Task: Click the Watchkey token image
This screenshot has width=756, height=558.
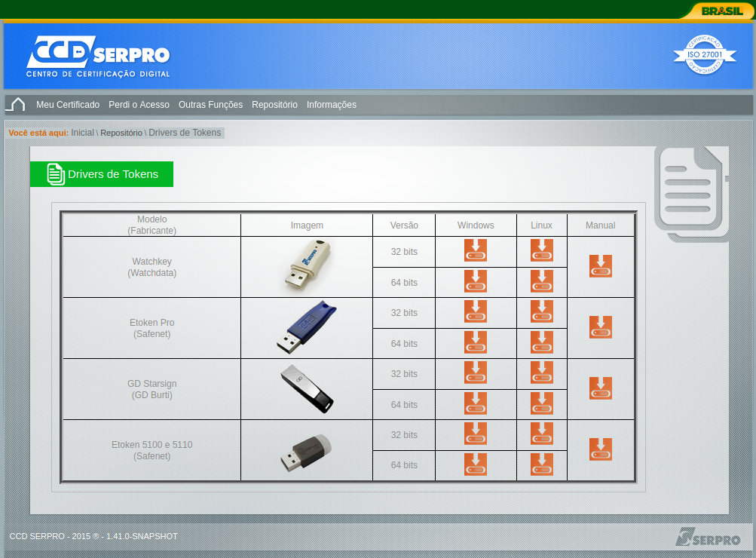Action: [x=307, y=266]
